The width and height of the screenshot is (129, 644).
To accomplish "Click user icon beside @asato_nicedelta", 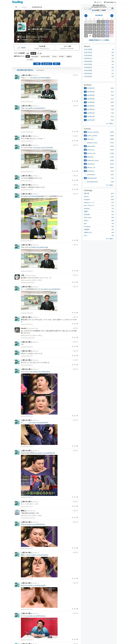I will (85, 132).
